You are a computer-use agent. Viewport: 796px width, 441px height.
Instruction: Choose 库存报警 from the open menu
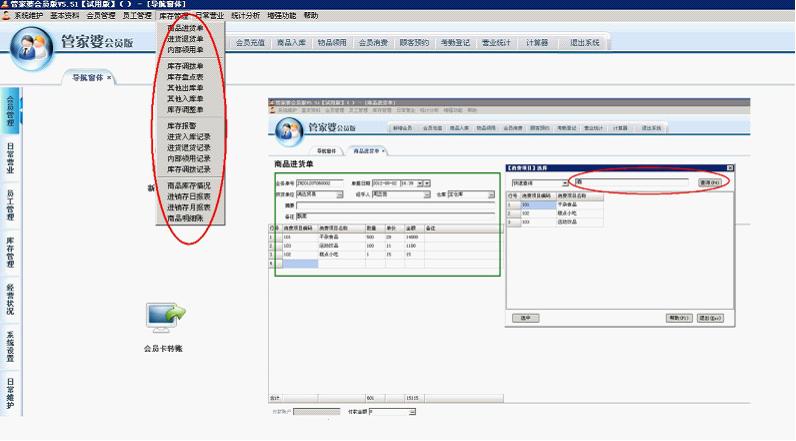pos(181,125)
